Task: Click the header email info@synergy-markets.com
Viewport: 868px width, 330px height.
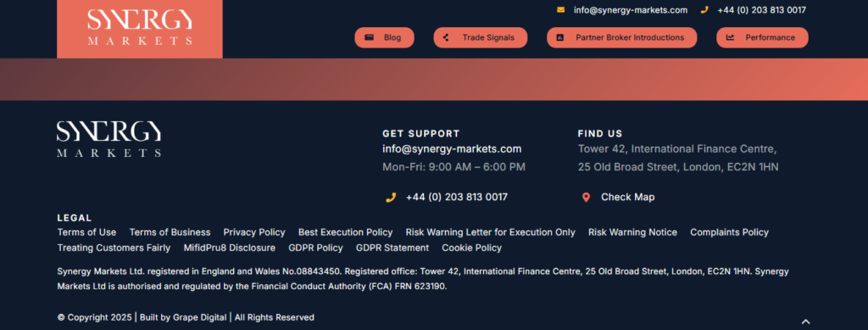Action: pos(631,10)
